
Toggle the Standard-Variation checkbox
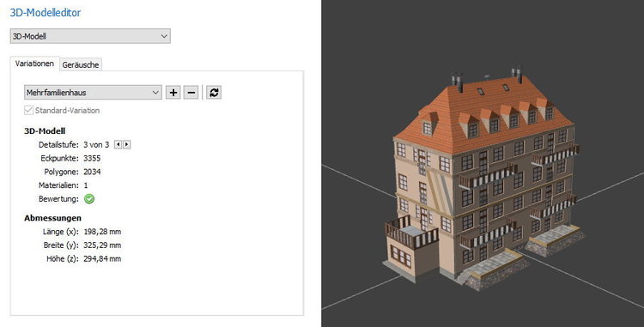pos(28,110)
